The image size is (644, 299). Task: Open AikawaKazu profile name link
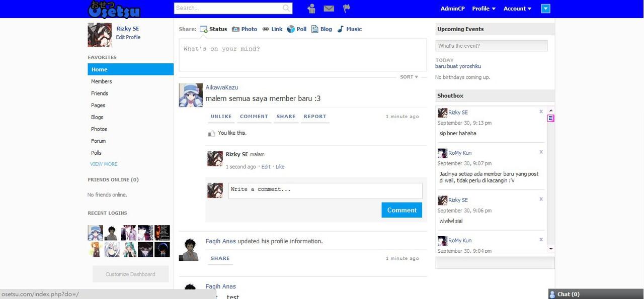pyautogui.click(x=222, y=87)
